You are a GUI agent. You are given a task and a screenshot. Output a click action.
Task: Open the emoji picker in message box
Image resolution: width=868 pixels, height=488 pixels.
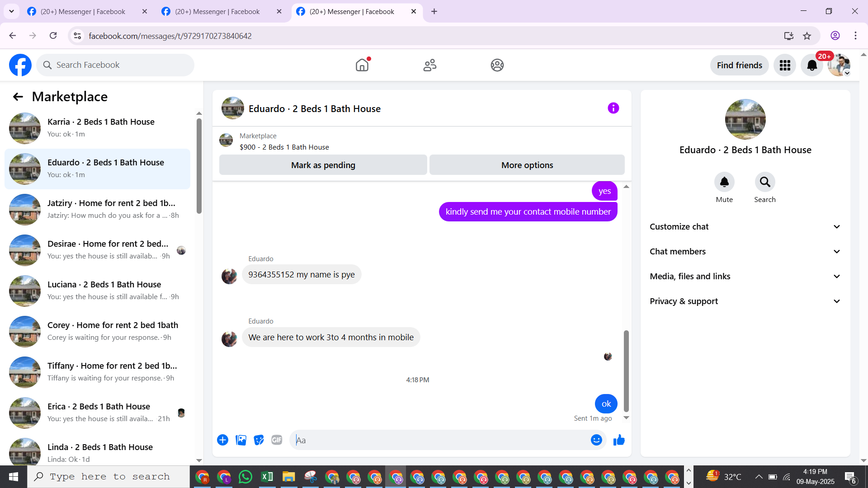[x=596, y=440]
